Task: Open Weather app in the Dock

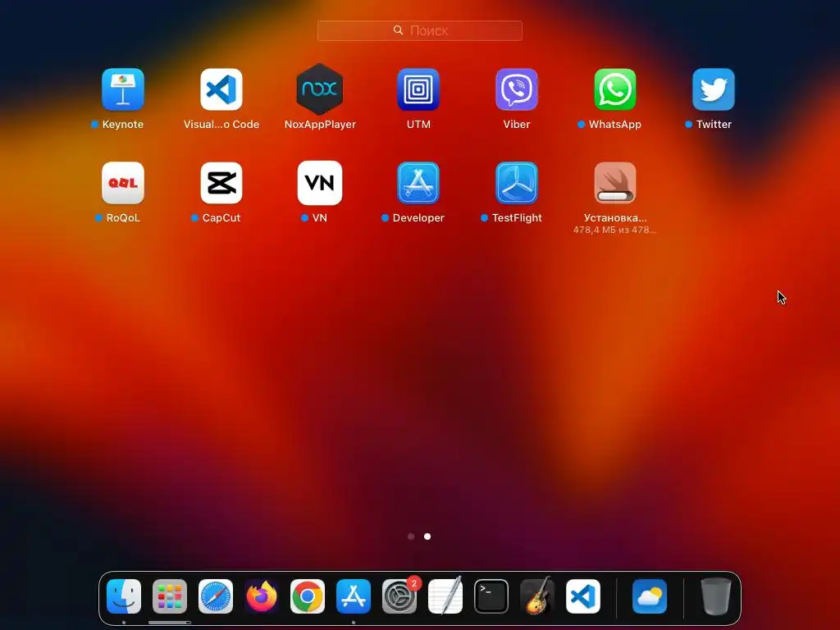Action: pyautogui.click(x=650, y=596)
